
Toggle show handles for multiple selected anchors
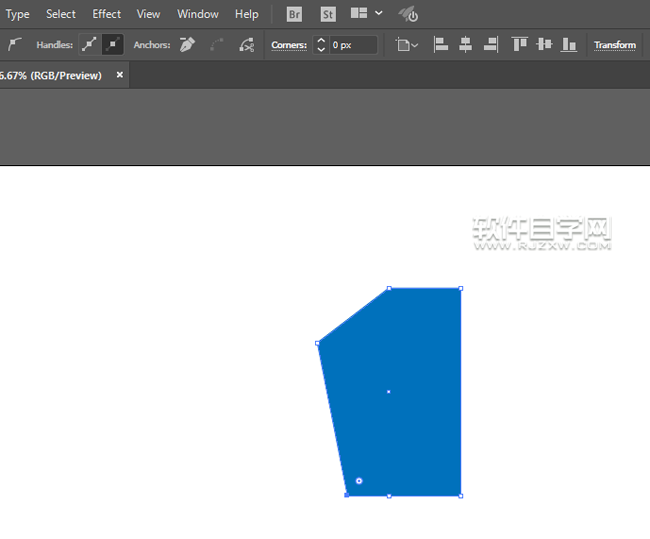tap(89, 45)
